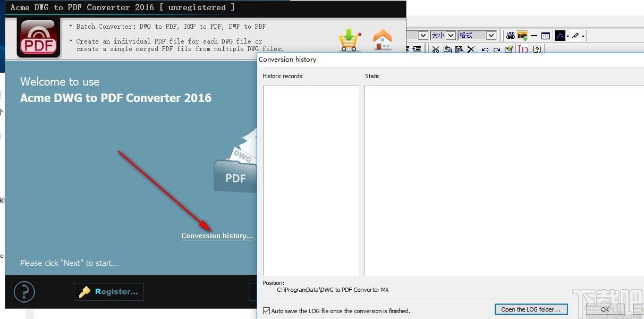
Task: Click inside the Static details pane
Action: coord(504,181)
